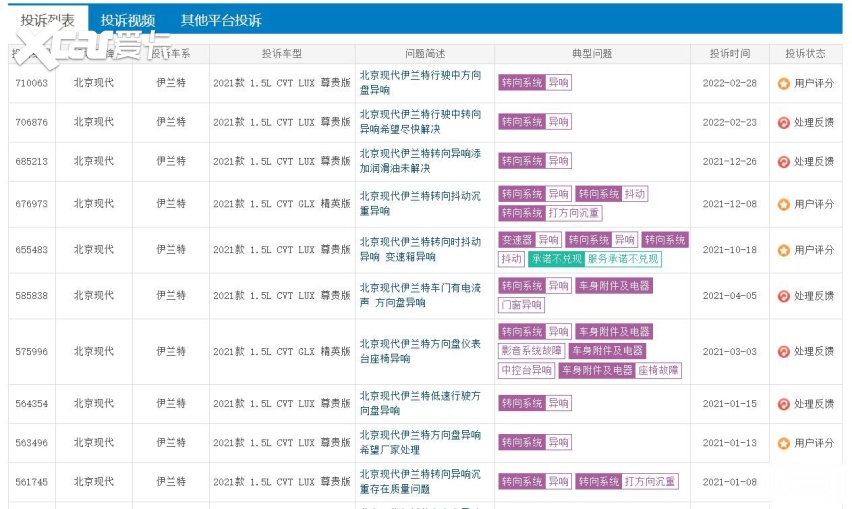Click 北京现代 brand in row 710063
Viewport: 852px width, 509px height.
[93, 83]
